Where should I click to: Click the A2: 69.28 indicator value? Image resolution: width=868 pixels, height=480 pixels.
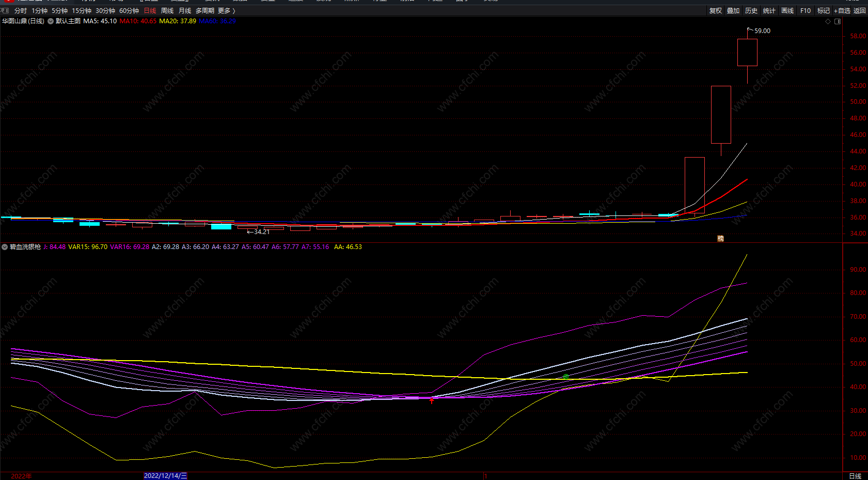tap(165, 247)
